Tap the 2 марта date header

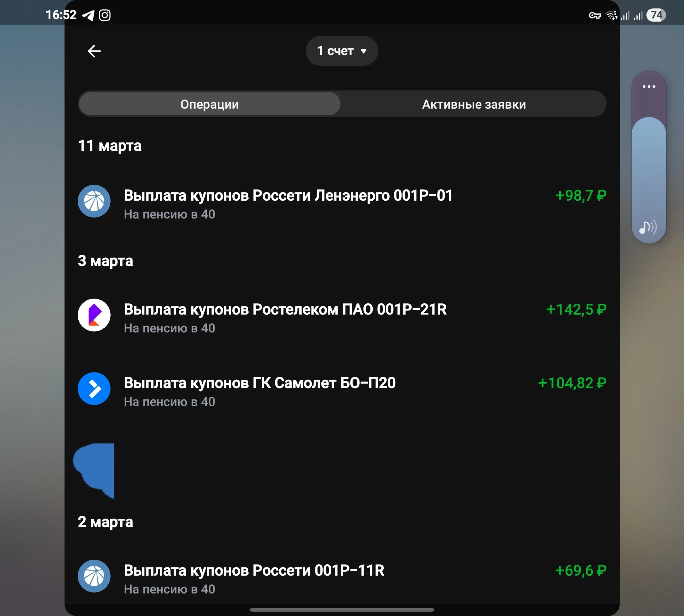tap(105, 522)
